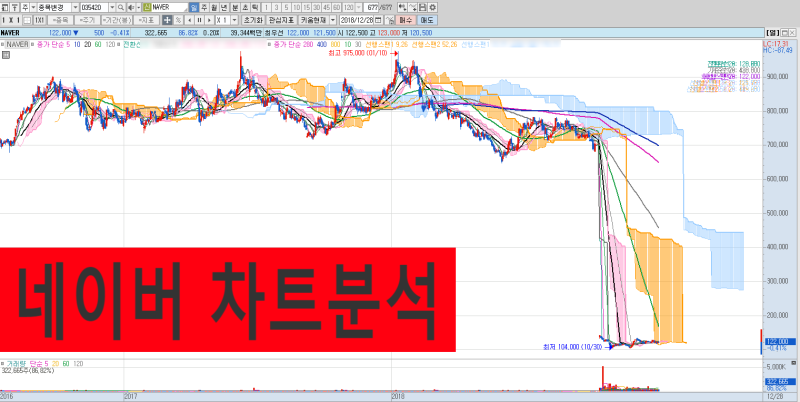800x402 pixels.
Task: Open the 주 dropdown near top-left
Action: pos(33,8)
